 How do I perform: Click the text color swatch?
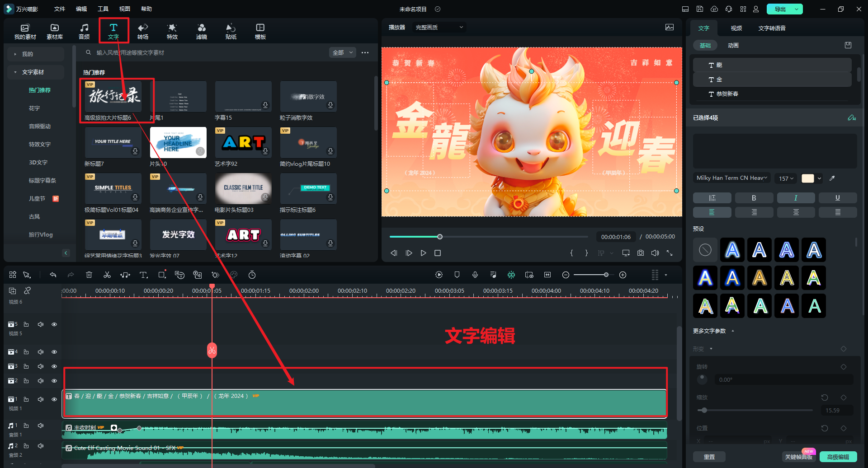[x=807, y=178]
